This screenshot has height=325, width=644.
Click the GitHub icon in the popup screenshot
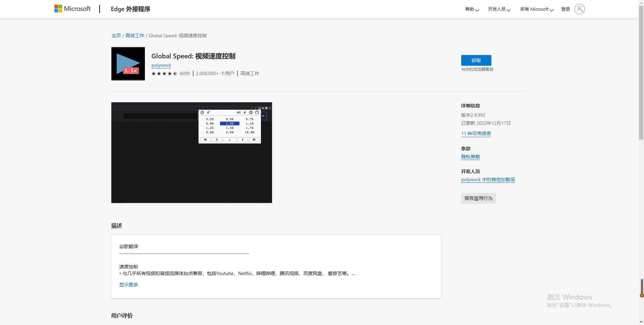[257, 112]
